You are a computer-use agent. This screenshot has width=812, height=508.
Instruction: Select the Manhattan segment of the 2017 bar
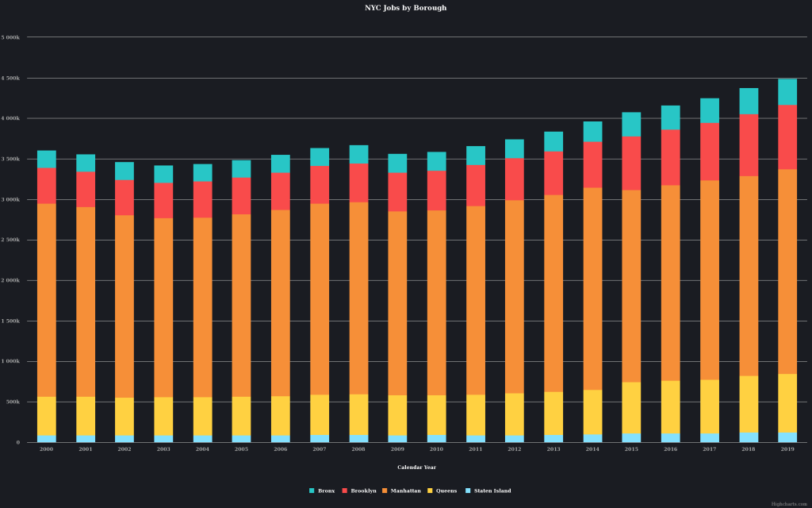710,280
